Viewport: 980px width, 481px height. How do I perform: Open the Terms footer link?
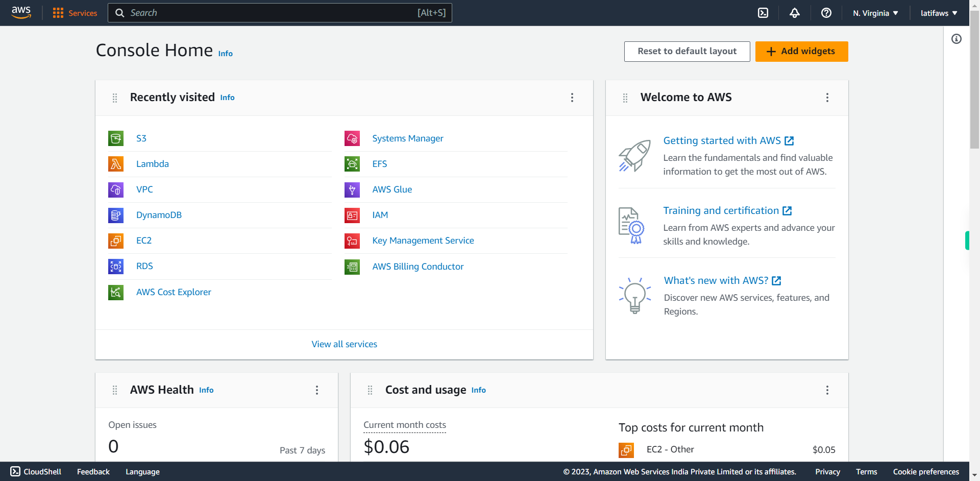click(866, 472)
